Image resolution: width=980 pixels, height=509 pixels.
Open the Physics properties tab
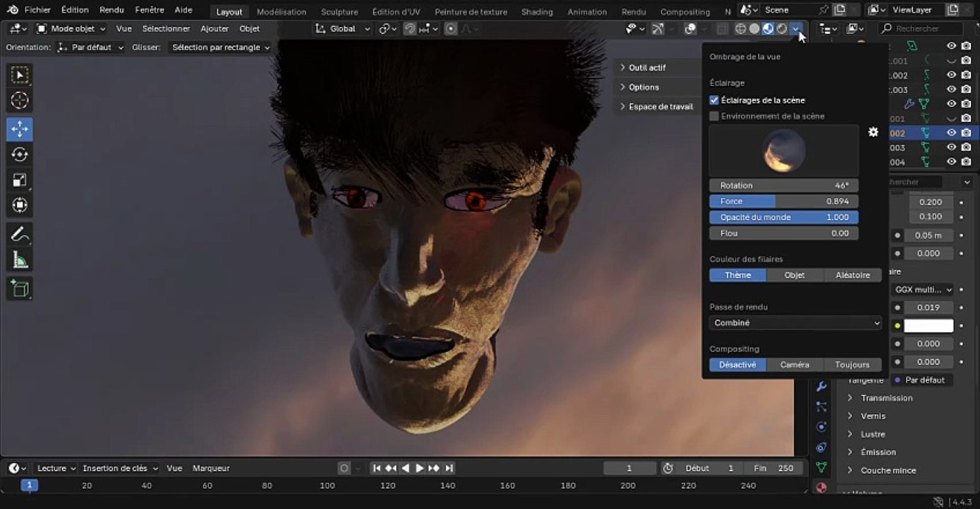[x=821, y=427]
